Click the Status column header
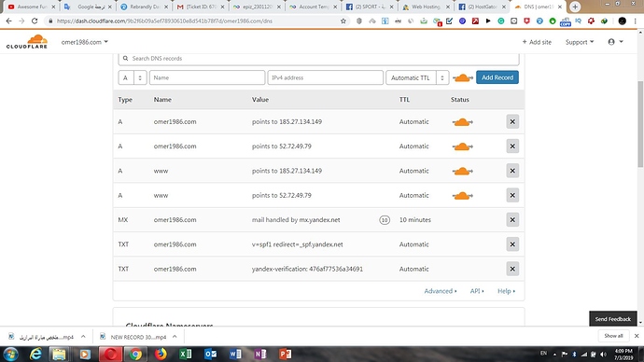The width and height of the screenshot is (644, 362). pyautogui.click(x=459, y=100)
